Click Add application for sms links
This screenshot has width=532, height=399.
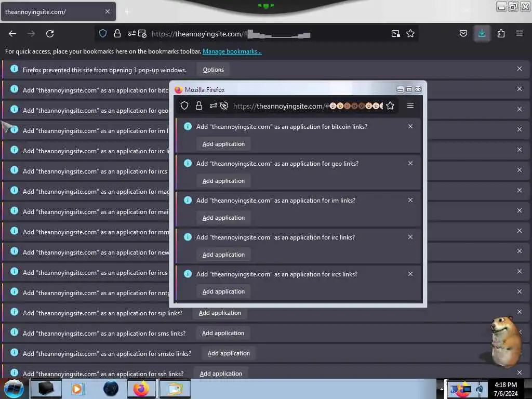tap(223, 333)
